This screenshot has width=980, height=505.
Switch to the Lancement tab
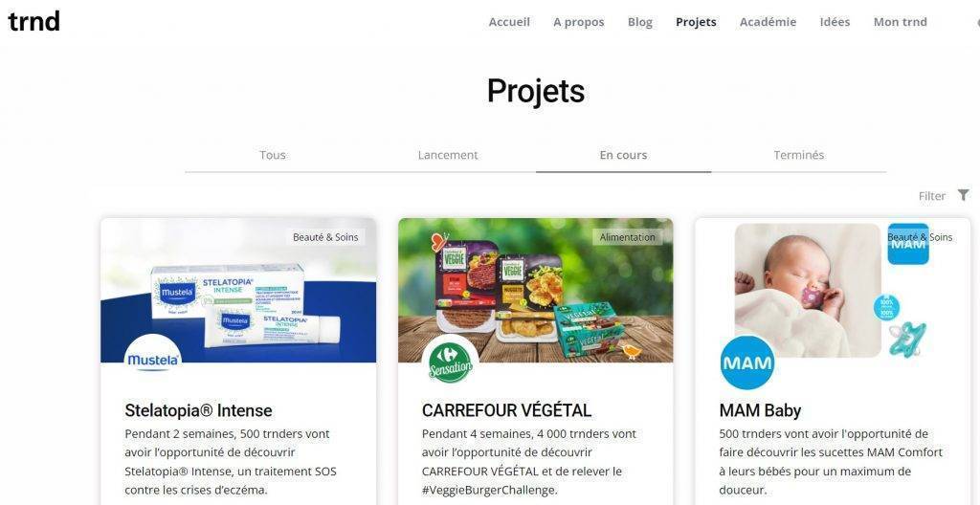(x=448, y=155)
